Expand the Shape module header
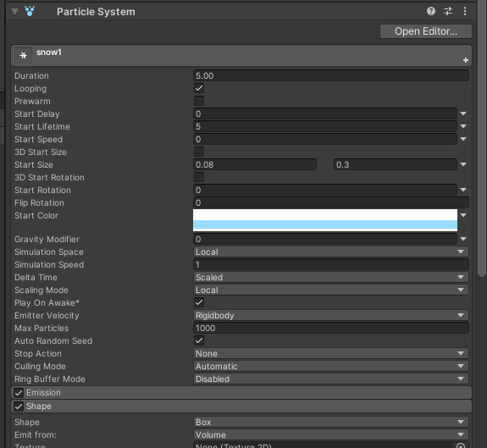Image resolution: width=487 pixels, height=448 pixels. coord(241,407)
